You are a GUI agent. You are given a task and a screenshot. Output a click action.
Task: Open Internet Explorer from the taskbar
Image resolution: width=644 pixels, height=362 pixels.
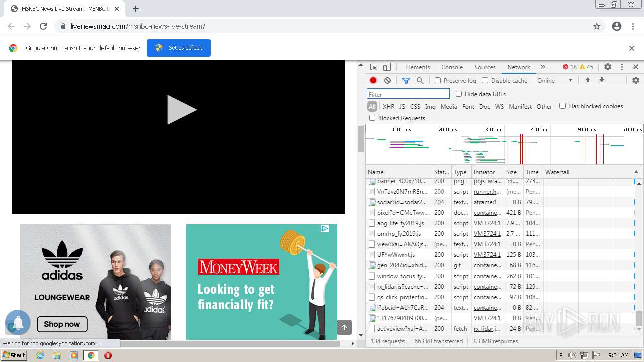[x=40, y=355]
